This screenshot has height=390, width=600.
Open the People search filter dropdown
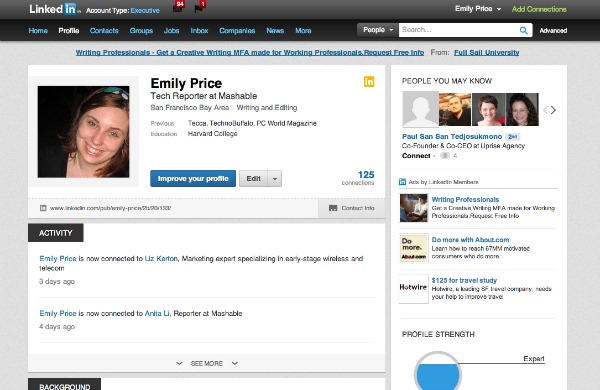coord(378,30)
